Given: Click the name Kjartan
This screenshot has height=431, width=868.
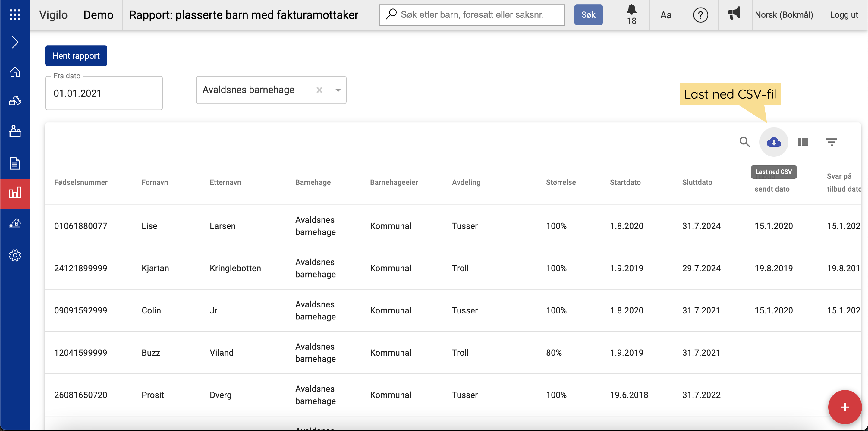Looking at the screenshot, I should (x=155, y=268).
